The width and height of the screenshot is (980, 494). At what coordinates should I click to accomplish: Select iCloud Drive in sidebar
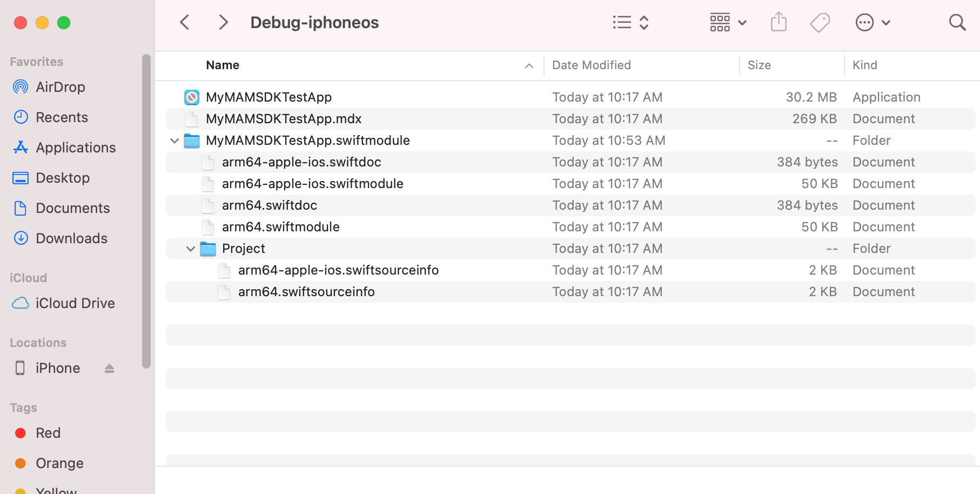coord(75,303)
